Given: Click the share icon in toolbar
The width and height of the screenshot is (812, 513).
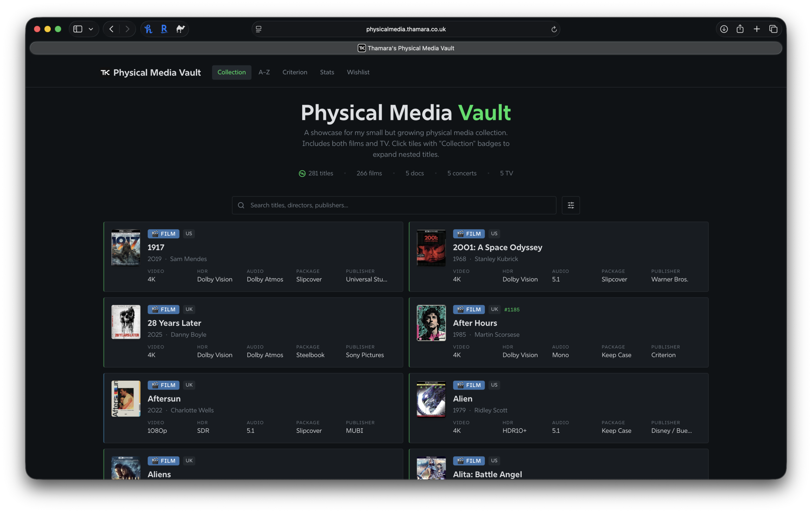Looking at the screenshot, I should click(740, 29).
